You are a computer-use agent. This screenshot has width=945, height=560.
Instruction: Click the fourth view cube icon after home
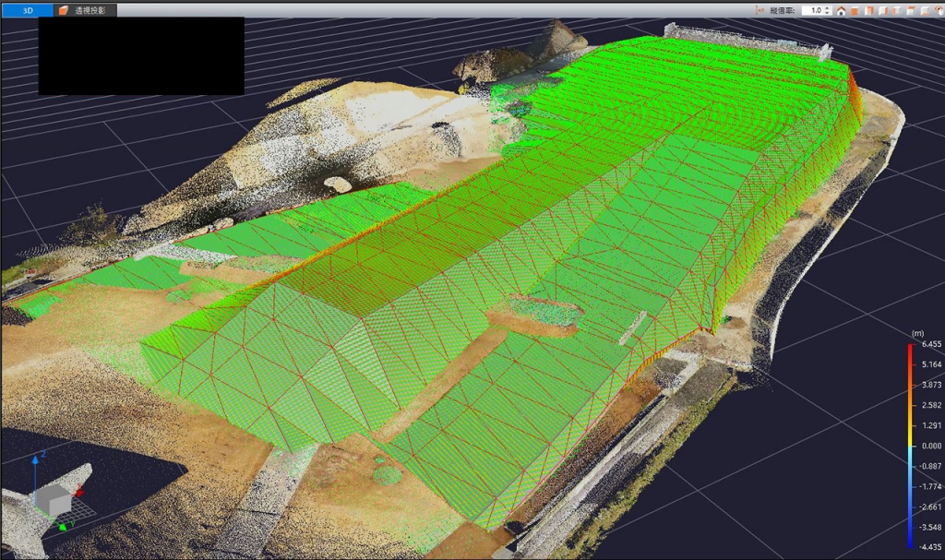tap(883, 11)
